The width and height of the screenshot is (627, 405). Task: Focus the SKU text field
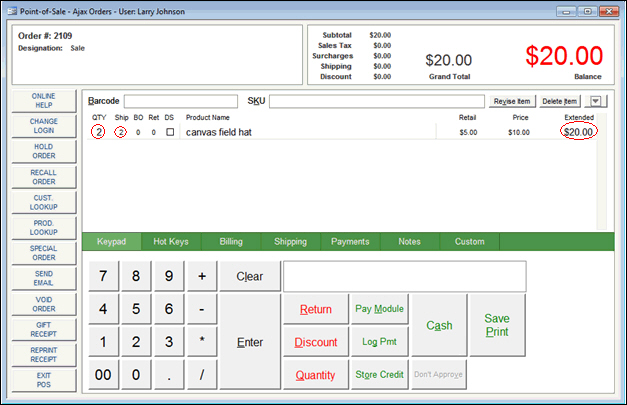click(376, 101)
